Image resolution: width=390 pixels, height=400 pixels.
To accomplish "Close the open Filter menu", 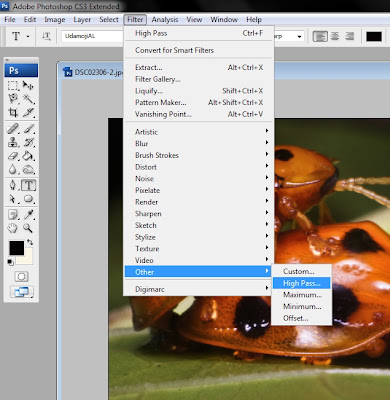I will coord(135,20).
